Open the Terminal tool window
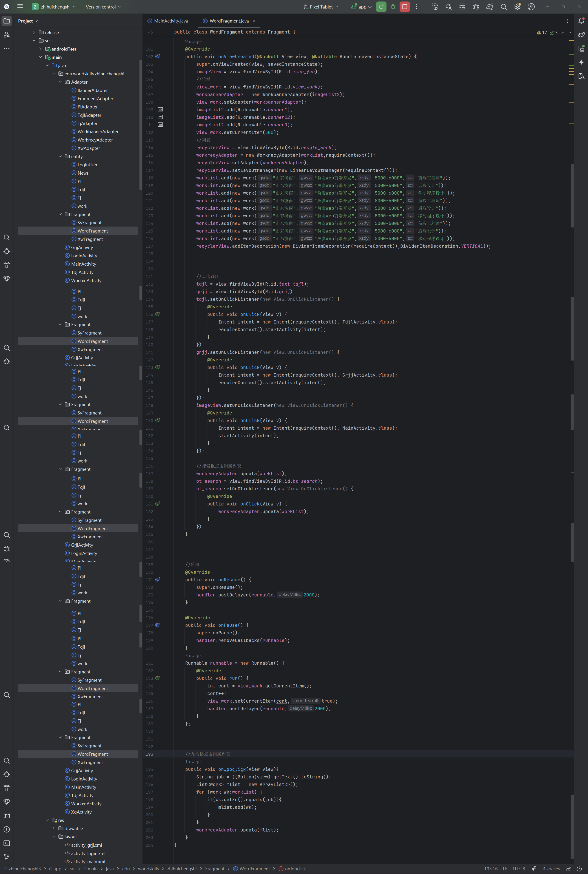The image size is (588, 874). coord(6,843)
